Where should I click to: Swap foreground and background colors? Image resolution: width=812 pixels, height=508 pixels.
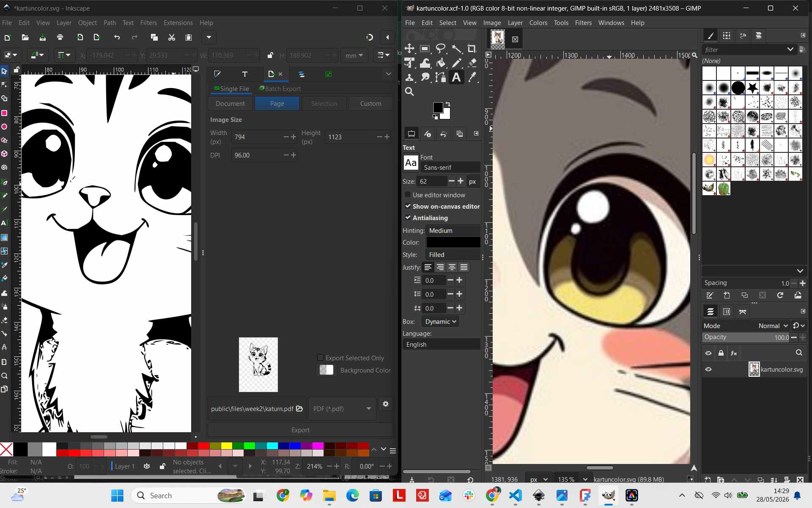[x=448, y=104]
